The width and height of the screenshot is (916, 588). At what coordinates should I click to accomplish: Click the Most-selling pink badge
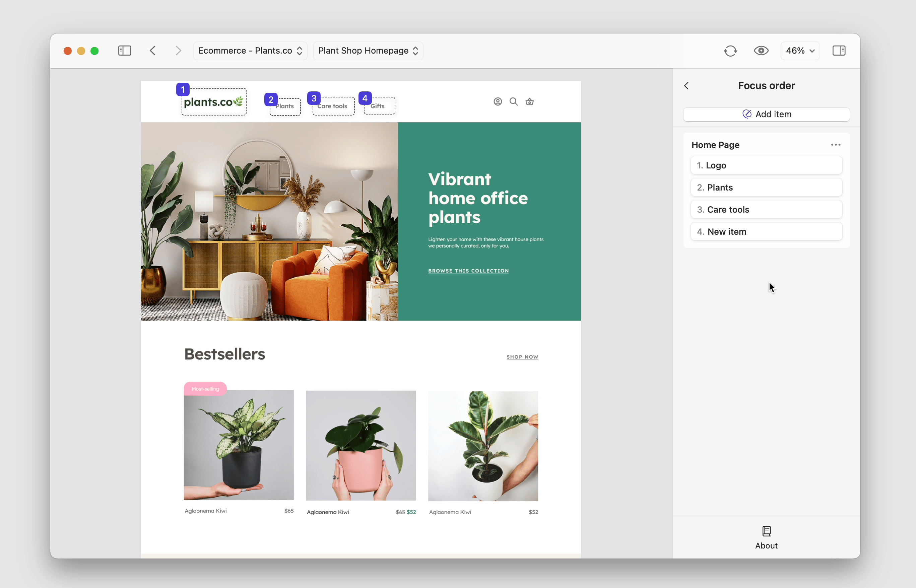(205, 389)
